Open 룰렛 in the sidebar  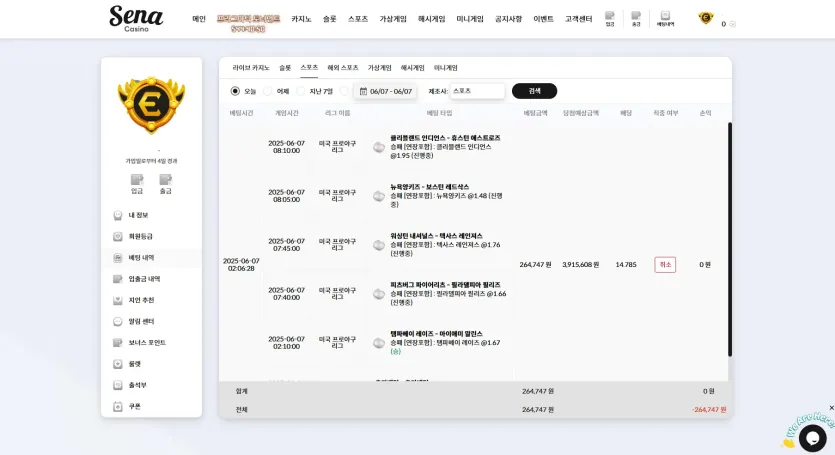click(151, 364)
